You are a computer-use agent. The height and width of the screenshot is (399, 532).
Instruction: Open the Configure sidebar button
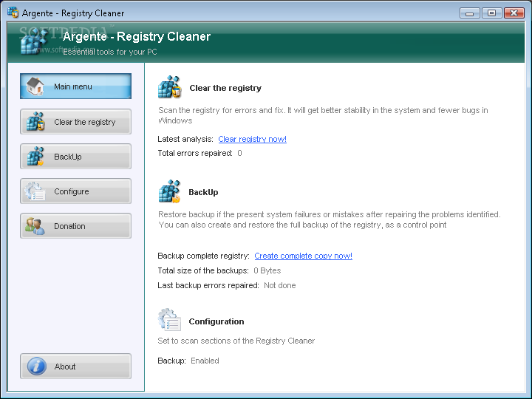(x=75, y=191)
